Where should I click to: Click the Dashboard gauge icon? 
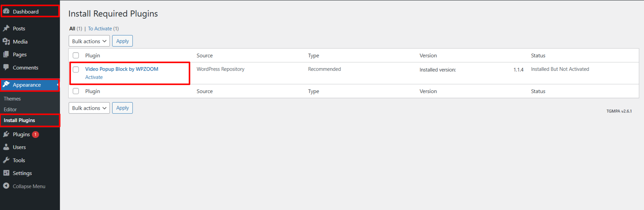pos(6,11)
